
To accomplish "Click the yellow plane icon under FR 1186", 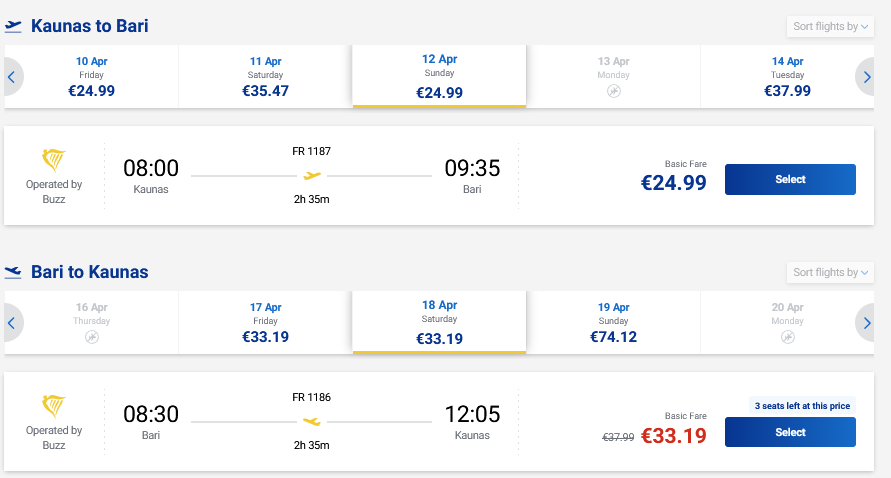I will (313, 421).
